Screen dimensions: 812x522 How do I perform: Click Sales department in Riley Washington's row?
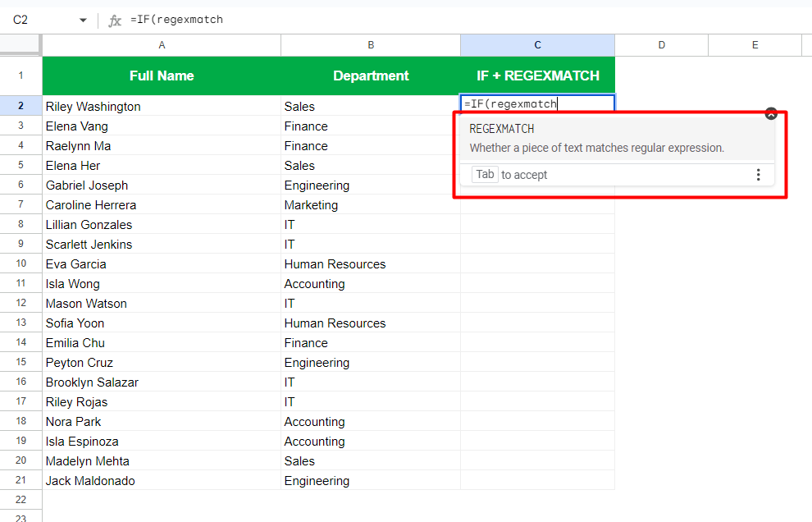click(x=371, y=106)
